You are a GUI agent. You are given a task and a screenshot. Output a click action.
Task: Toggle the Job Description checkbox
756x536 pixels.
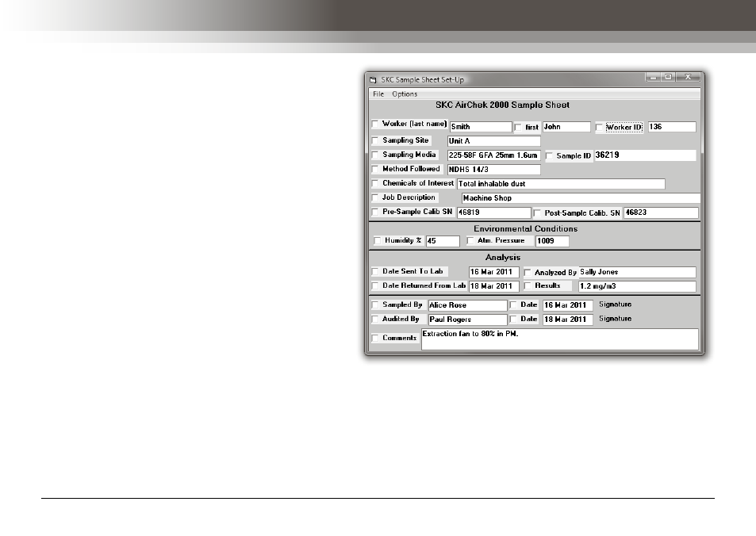[375, 197]
